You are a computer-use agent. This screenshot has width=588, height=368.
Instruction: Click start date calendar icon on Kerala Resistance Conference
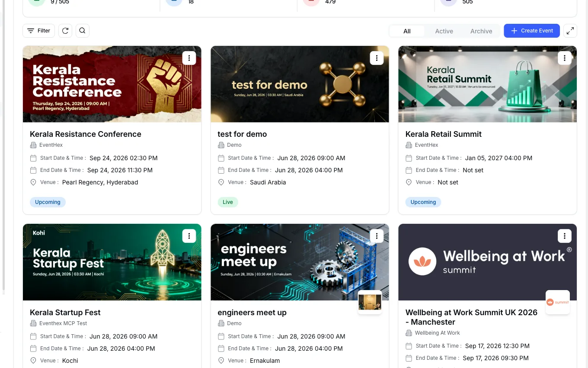[33, 158]
